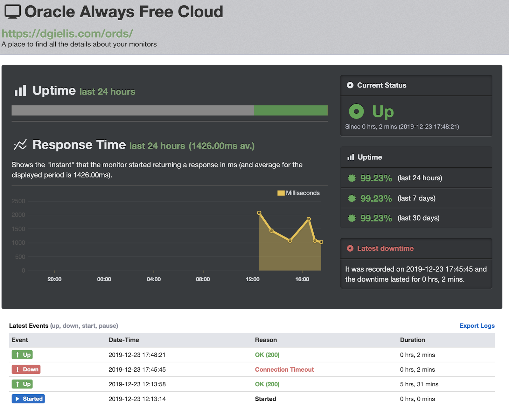Click the 99.23% value for last 24 hours
509x420 pixels.
(x=376, y=178)
